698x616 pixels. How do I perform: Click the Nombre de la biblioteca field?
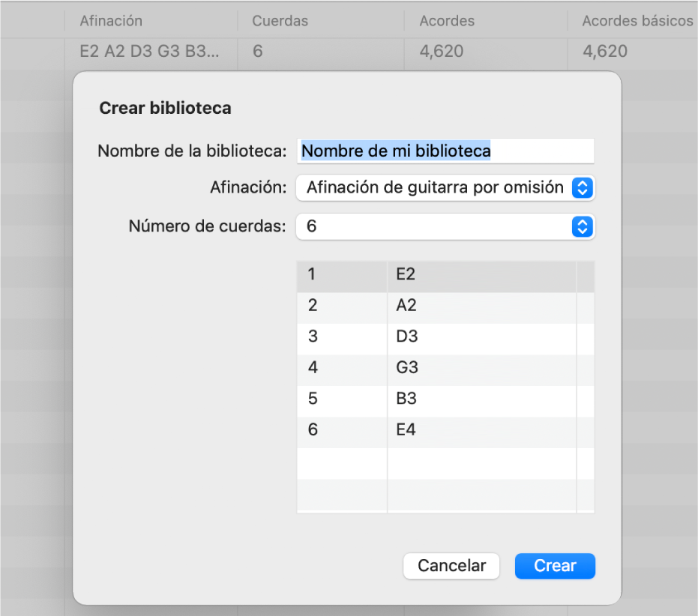(445, 151)
